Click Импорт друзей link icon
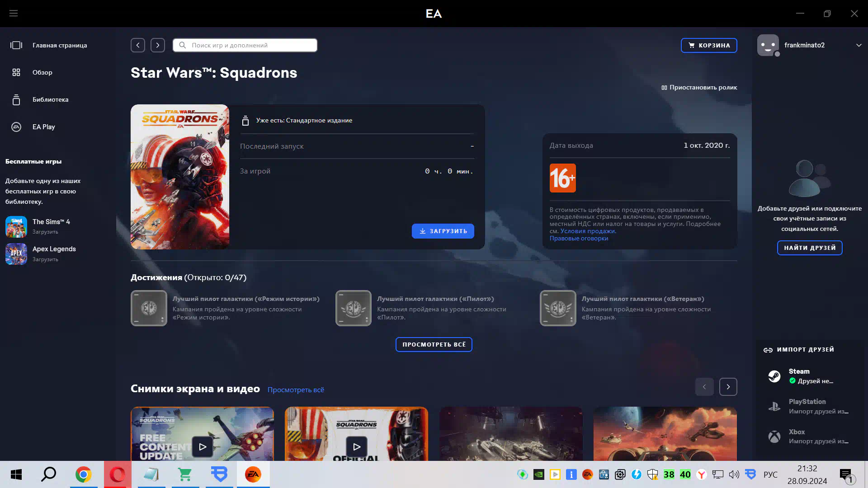The image size is (868, 488). (768, 350)
